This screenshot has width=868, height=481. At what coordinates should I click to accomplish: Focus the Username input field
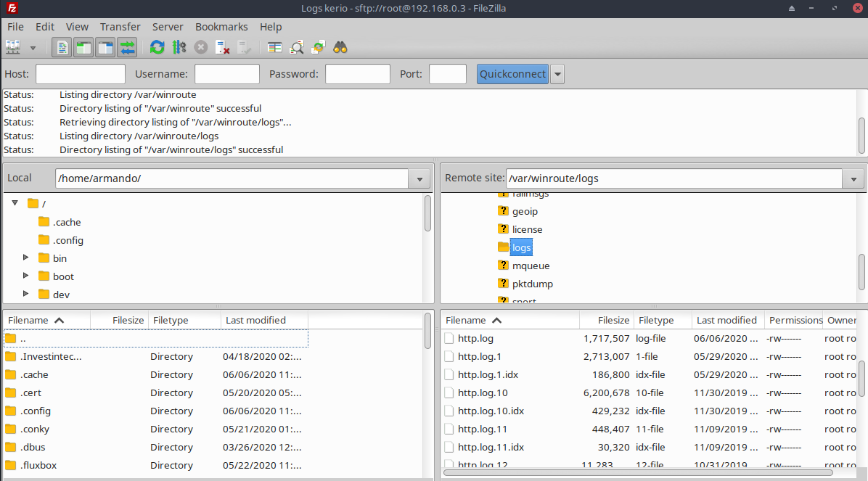tap(227, 74)
